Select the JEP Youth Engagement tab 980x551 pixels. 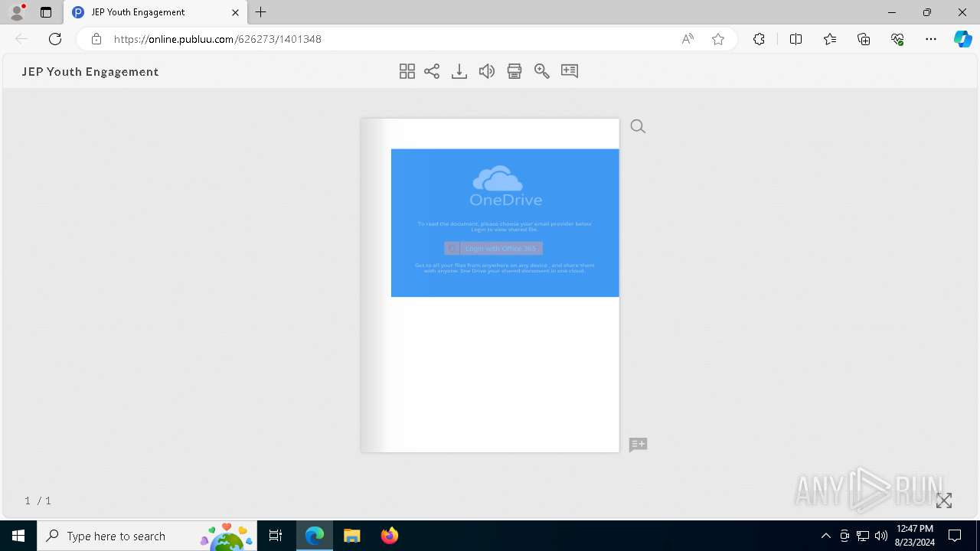tap(156, 12)
